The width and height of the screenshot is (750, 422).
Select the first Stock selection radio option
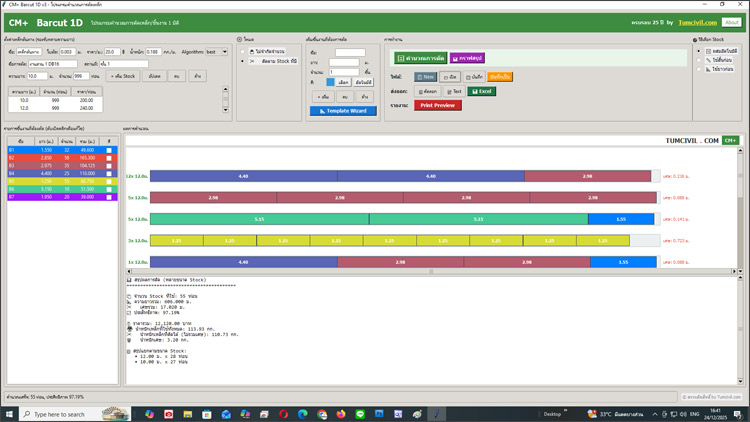coord(700,50)
